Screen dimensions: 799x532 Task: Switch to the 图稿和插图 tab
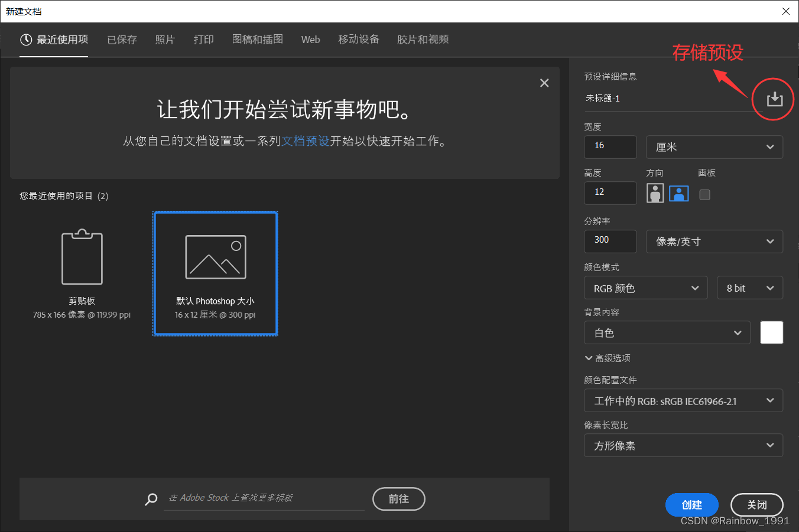pos(258,40)
